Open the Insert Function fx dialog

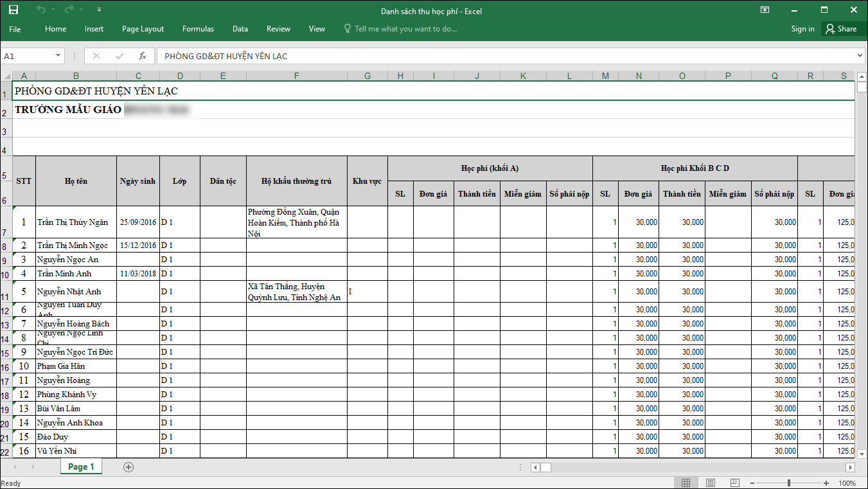tap(143, 56)
